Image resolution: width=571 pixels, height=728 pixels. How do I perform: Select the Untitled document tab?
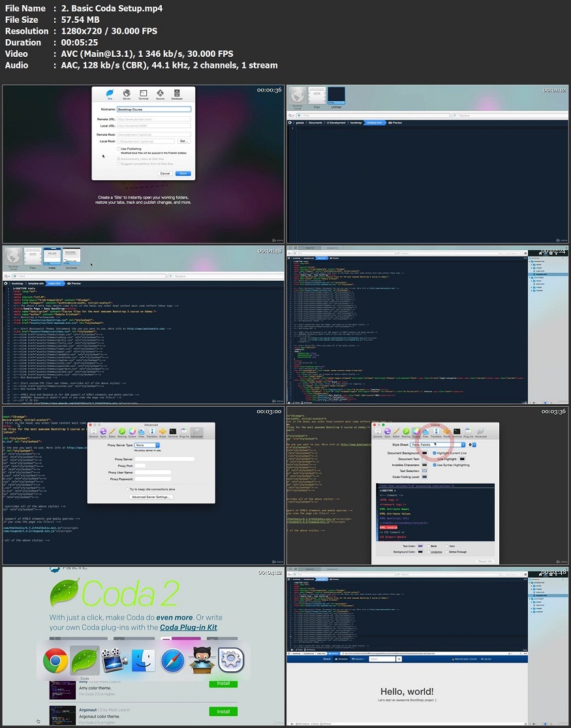[336, 98]
